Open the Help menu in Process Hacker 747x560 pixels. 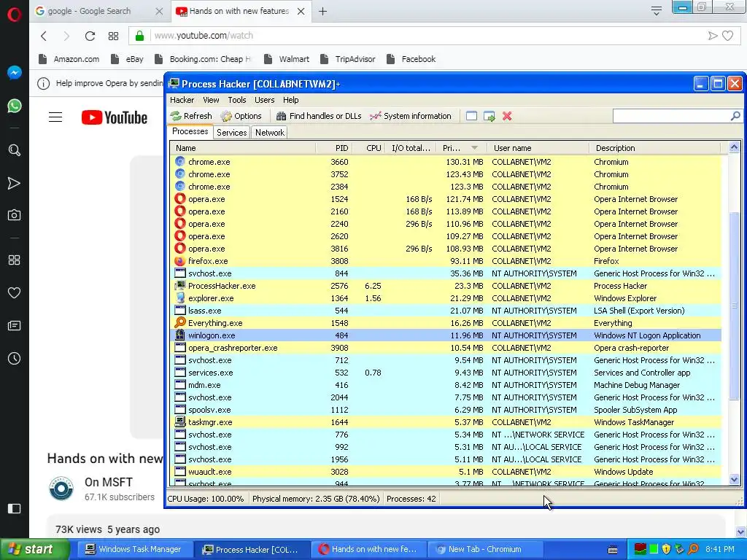(290, 100)
